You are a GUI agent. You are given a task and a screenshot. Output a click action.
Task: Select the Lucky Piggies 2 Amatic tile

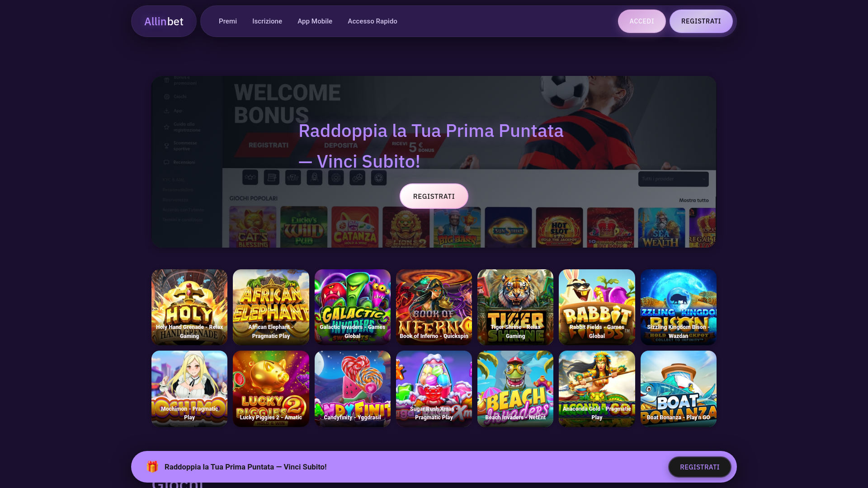[x=271, y=389]
